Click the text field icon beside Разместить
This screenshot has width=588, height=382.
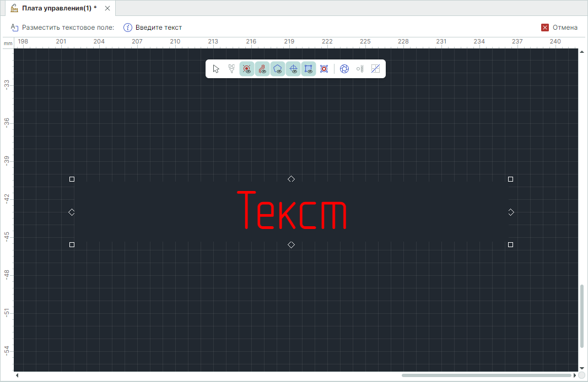[x=15, y=28]
